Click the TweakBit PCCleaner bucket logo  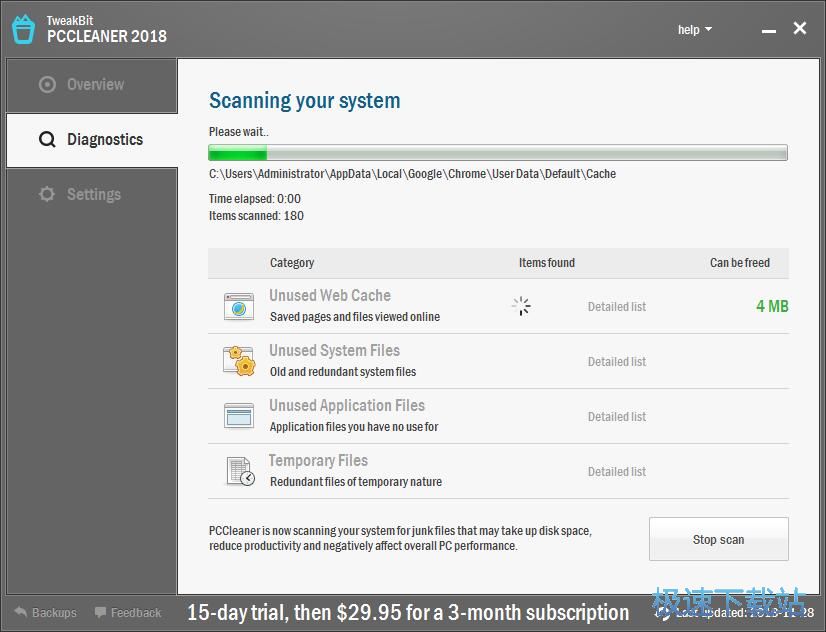point(23,29)
